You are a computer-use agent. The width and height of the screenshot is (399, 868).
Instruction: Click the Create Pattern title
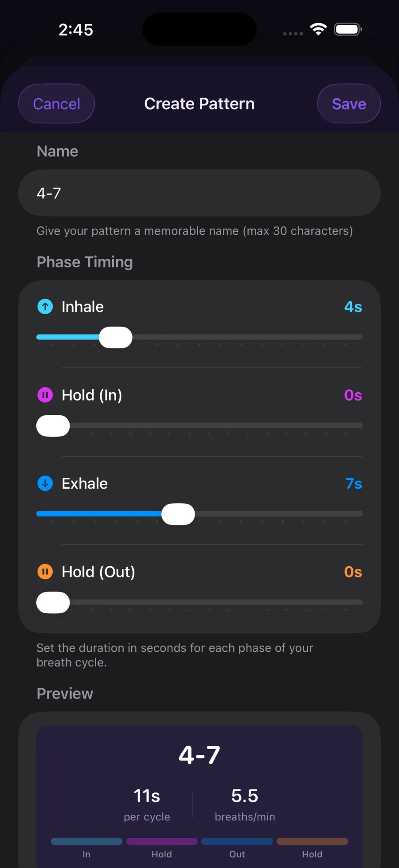click(199, 103)
